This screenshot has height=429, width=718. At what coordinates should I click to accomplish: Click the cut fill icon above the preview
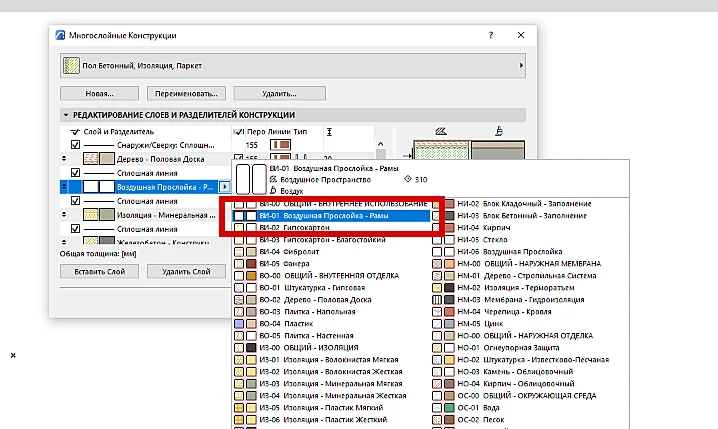coord(441,131)
